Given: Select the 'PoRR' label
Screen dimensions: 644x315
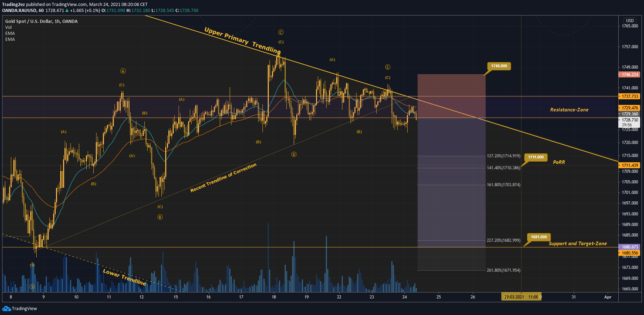Looking at the screenshot, I should [559, 162].
